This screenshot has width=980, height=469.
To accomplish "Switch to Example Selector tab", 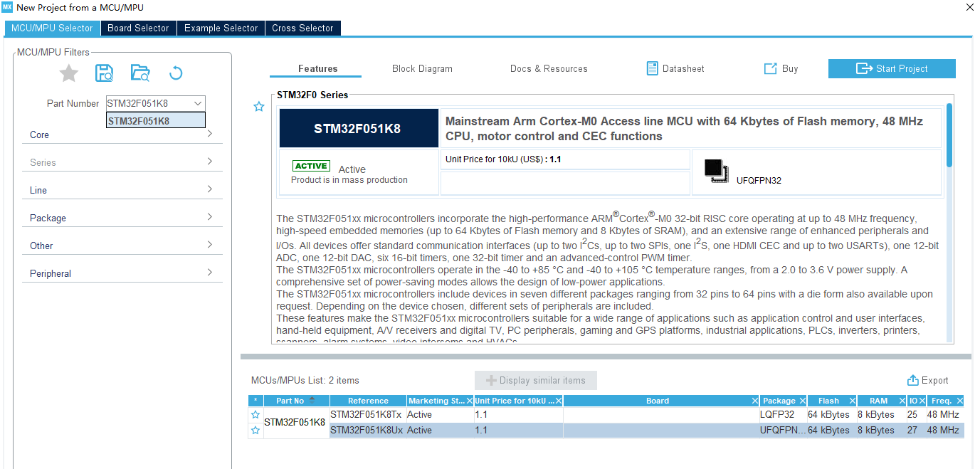I will click(x=221, y=28).
